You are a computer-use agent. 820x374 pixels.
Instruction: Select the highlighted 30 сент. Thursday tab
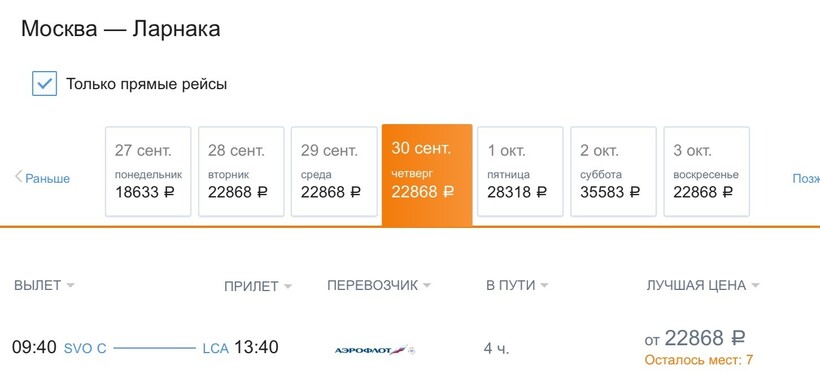coord(427,175)
